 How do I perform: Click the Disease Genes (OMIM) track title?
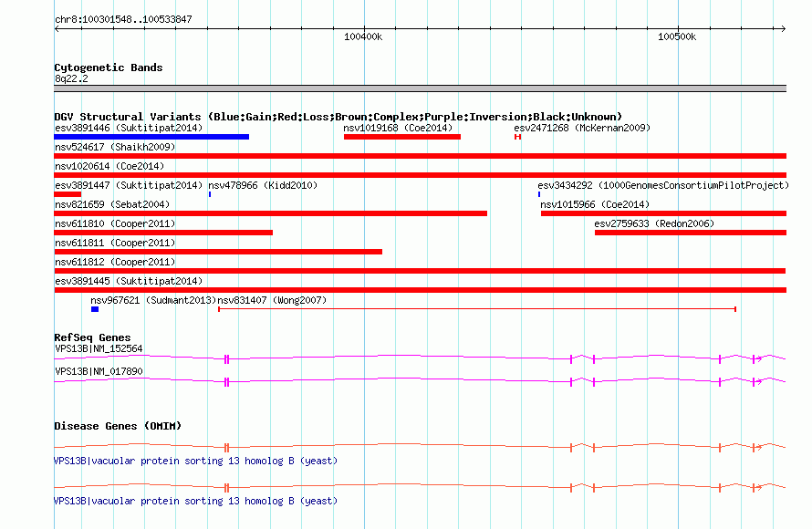pyautogui.click(x=118, y=426)
